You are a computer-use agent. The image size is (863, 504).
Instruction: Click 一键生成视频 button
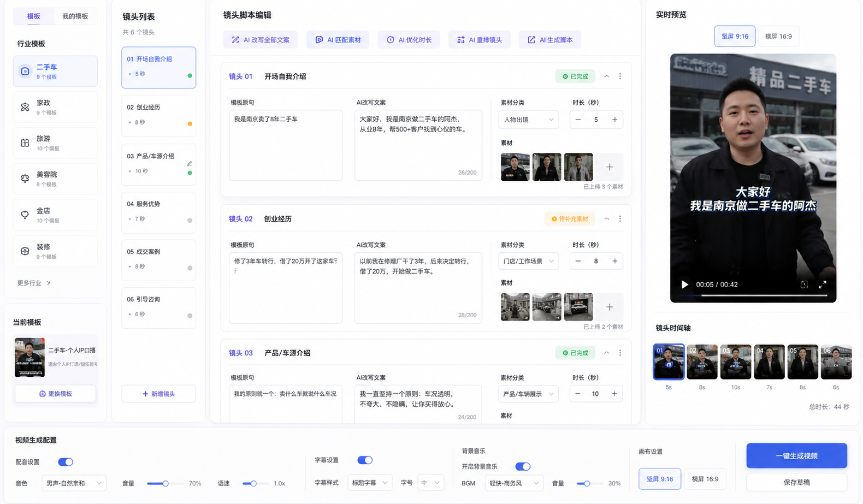pos(796,456)
